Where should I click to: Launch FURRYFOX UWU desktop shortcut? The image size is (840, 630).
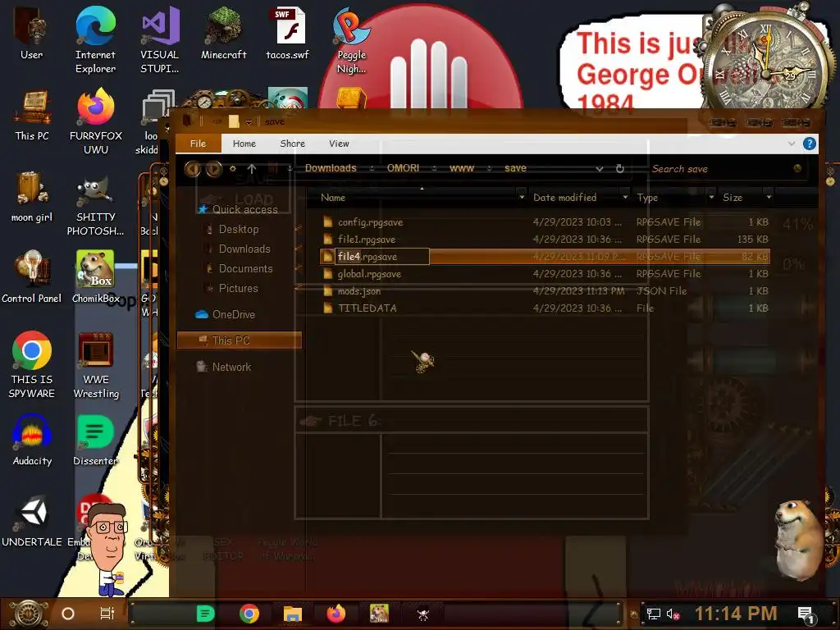coord(95,121)
